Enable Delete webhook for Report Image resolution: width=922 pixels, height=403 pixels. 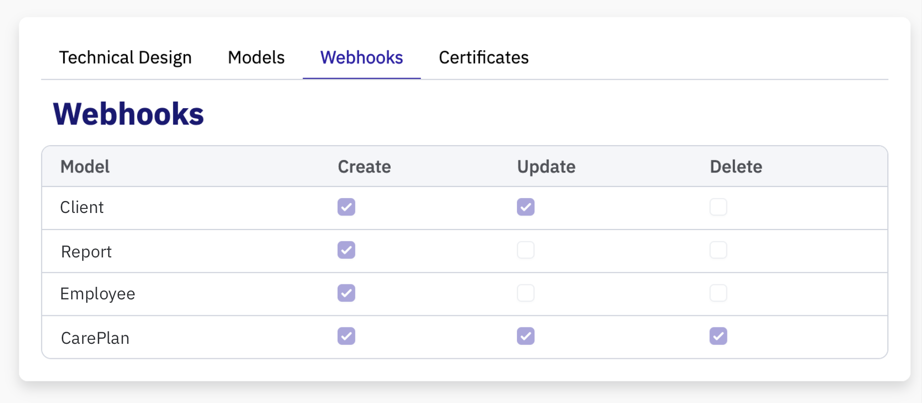click(x=718, y=250)
